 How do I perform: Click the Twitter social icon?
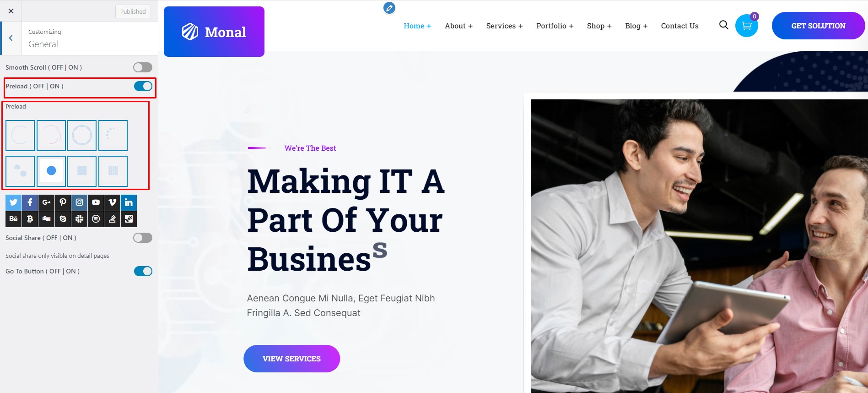pyautogui.click(x=13, y=202)
